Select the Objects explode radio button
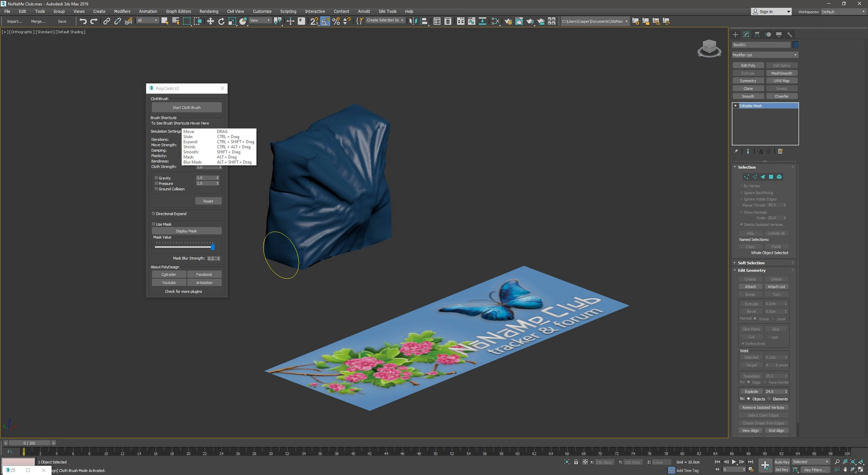 click(749, 399)
